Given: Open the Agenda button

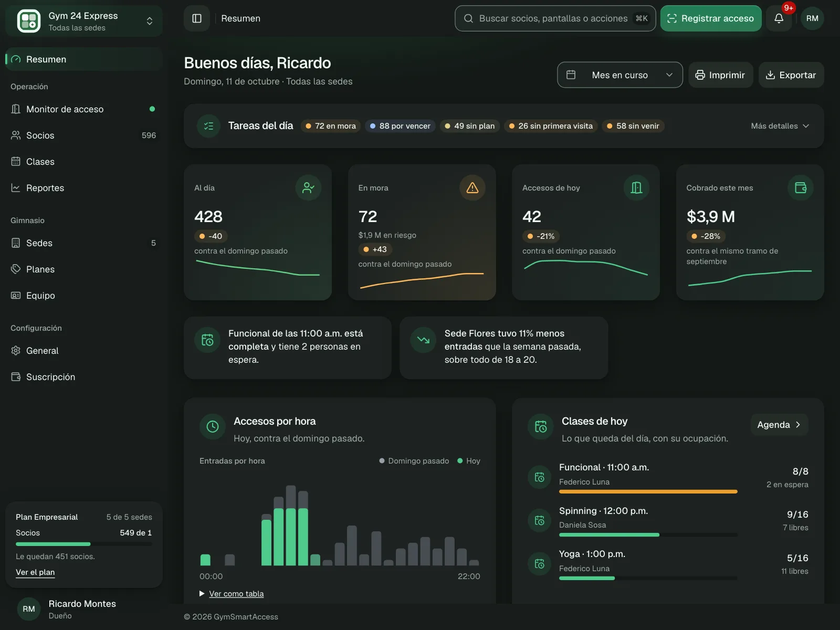Looking at the screenshot, I should (x=779, y=425).
